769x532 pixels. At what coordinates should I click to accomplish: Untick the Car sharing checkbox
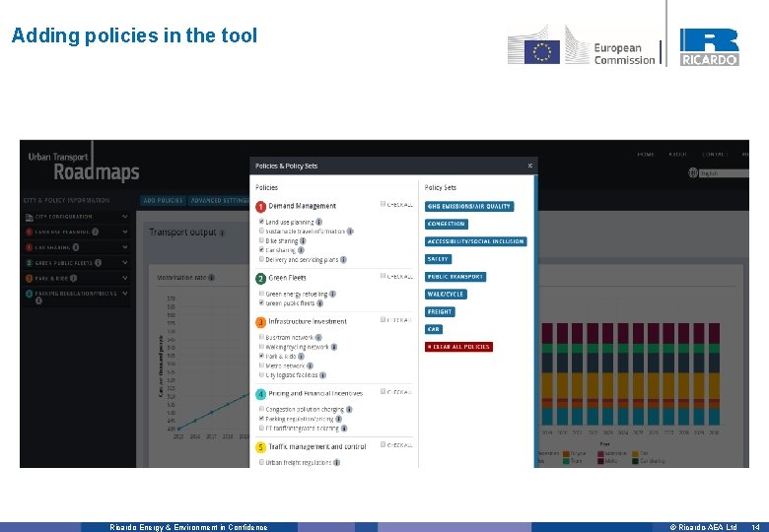(x=261, y=250)
